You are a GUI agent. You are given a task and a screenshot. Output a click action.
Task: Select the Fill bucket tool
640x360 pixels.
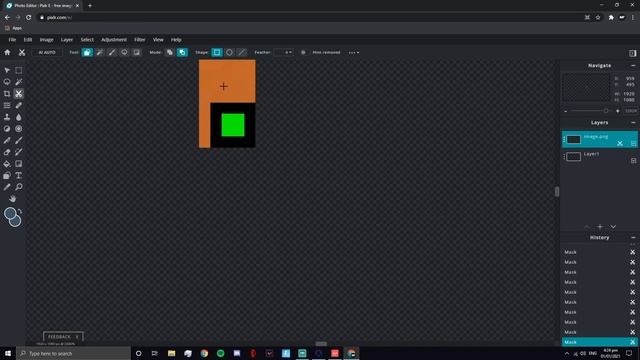pos(7,164)
